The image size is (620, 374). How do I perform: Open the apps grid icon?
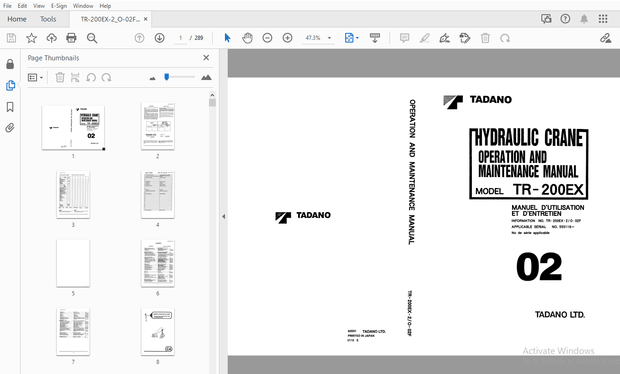(x=603, y=19)
